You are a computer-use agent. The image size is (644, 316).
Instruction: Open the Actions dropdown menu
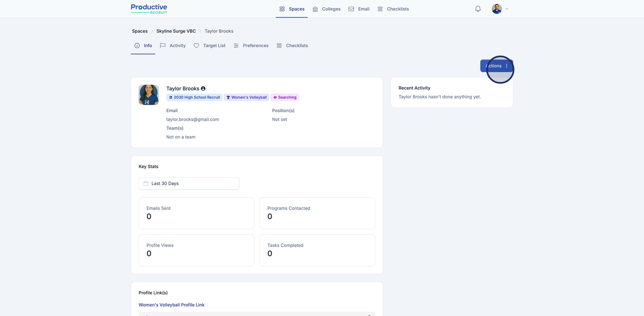click(x=496, y=66)
